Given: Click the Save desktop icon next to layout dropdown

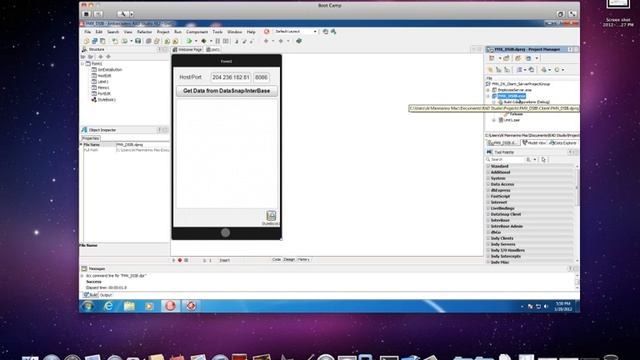Looking at the screenshot, I should coord(325,31).
